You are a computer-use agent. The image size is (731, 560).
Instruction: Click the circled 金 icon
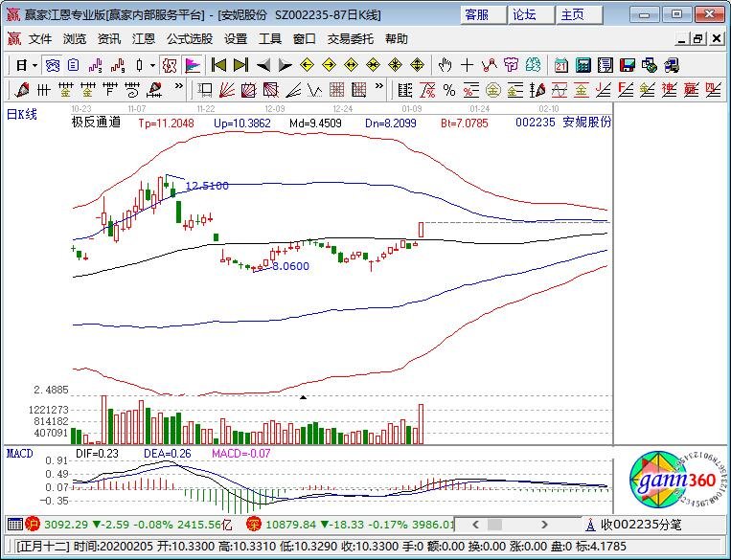(492, 89)
